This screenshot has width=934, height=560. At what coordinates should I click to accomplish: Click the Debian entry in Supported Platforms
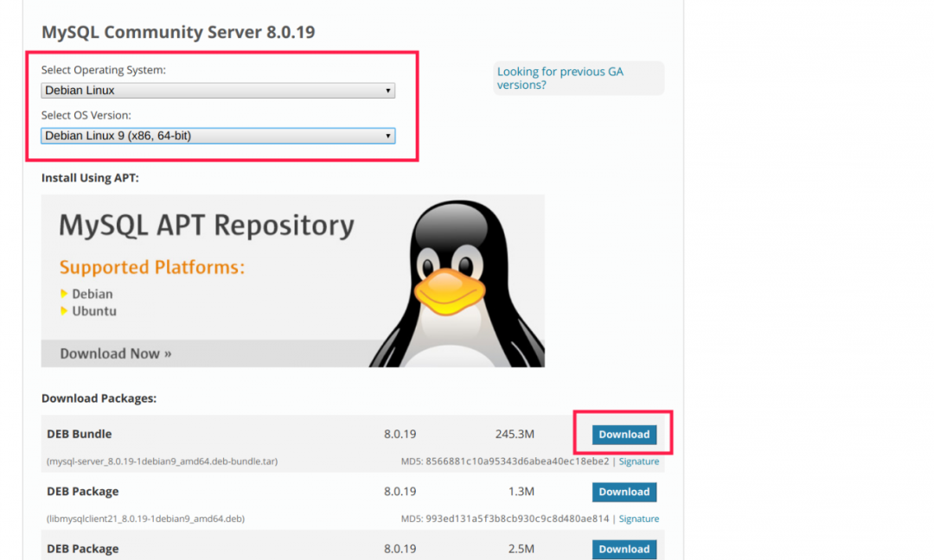point(92,294)
